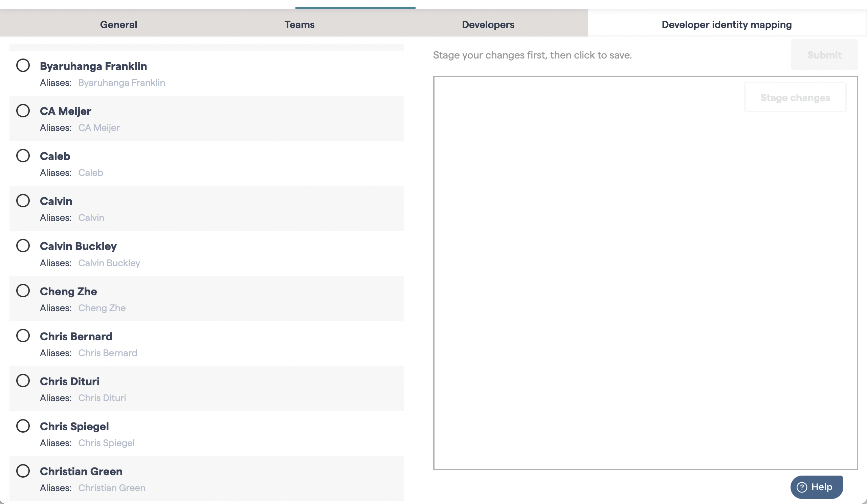The width and height of the screenshot is (867, 504).
Task: Select the CA Meijer radio button
Action: click(23, 111)
